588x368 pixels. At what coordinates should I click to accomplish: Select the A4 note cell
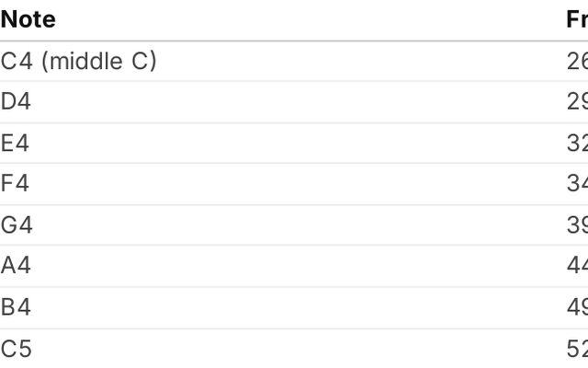pyautogui.click(x=17, y=266)
